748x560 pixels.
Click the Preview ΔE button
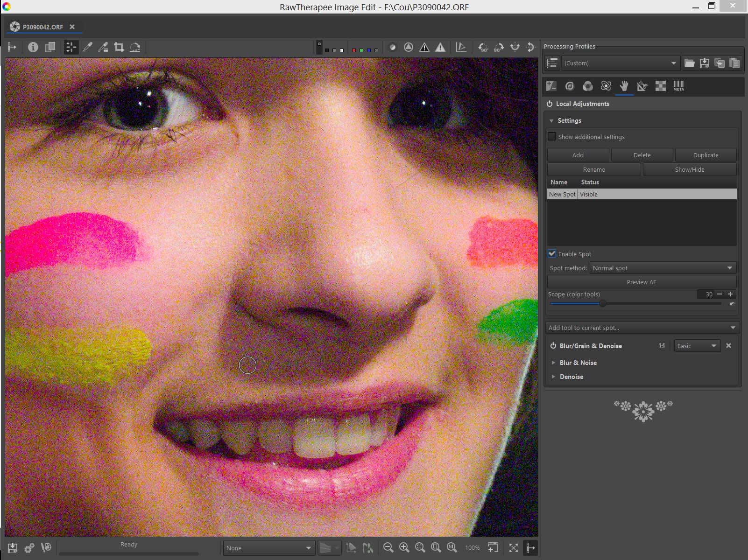[x=642, y=282]
